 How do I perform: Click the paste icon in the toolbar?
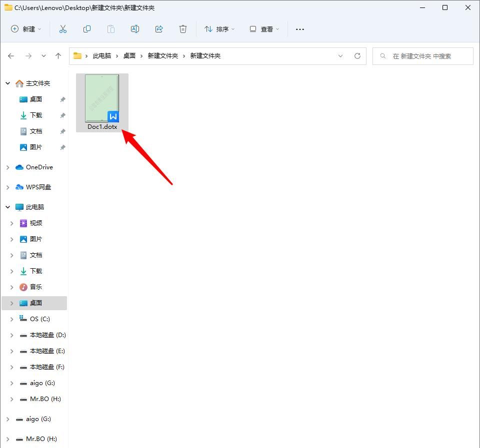click(111, 29)
